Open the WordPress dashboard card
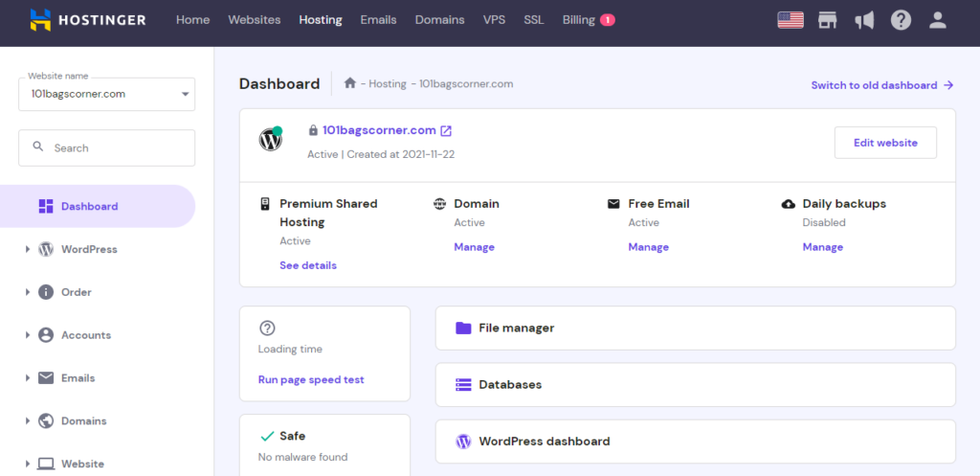The width and height of the screenshot is (980, 476). (x=696, y=442)
